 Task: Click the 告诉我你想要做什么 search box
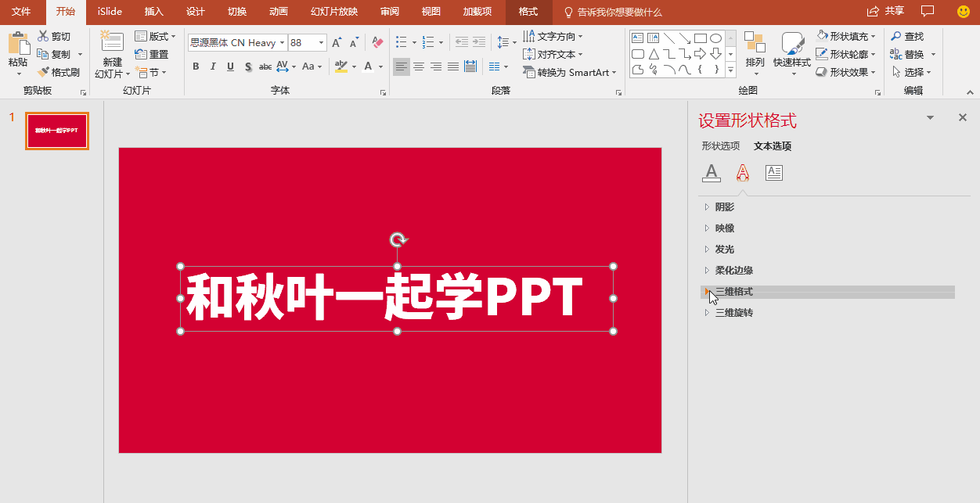click(613, 13)
